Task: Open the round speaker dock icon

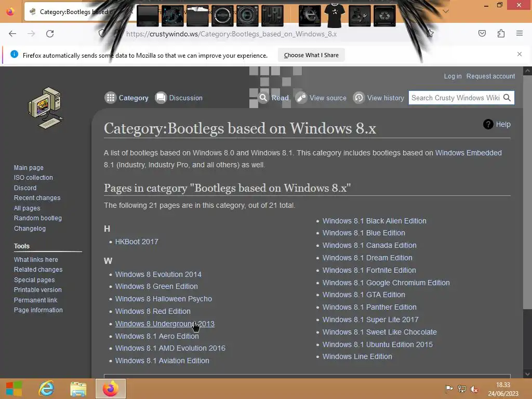Action: pos(222,16)
